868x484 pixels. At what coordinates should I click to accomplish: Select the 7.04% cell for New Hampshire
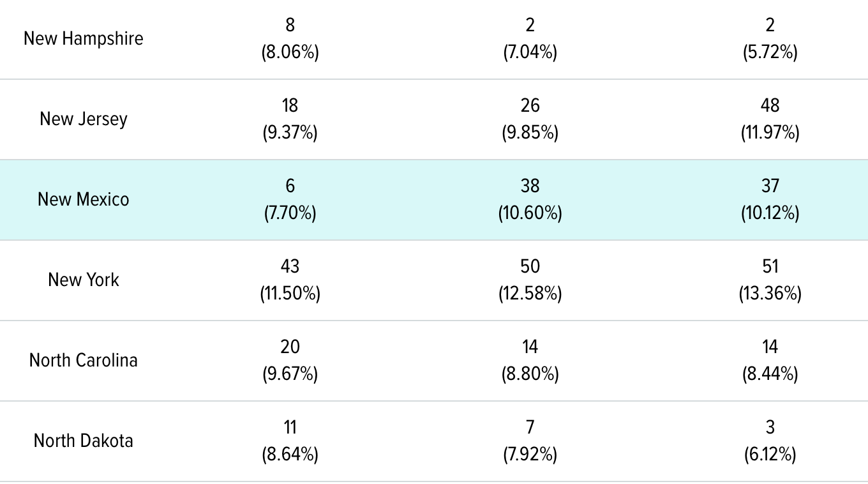point(530,52)
